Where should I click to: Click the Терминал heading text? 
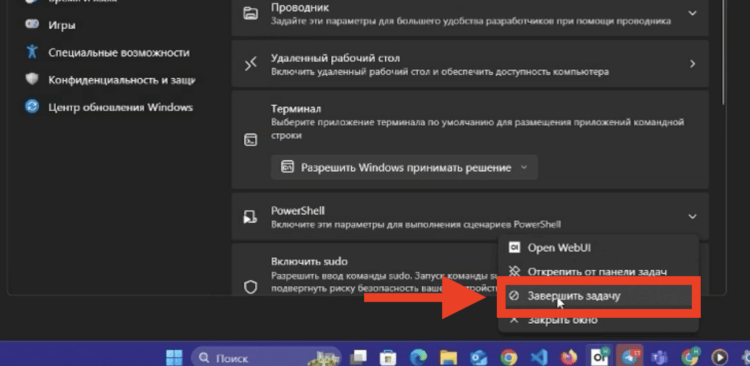(x=296, y=109)
